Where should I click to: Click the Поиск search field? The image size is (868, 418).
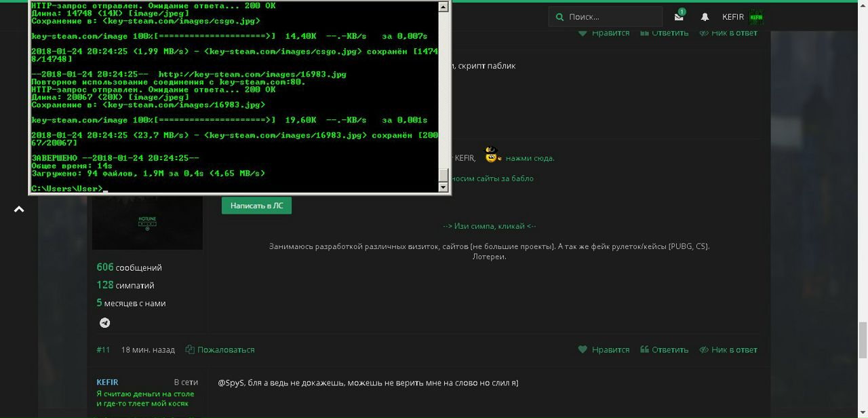[x=610, y=17]
